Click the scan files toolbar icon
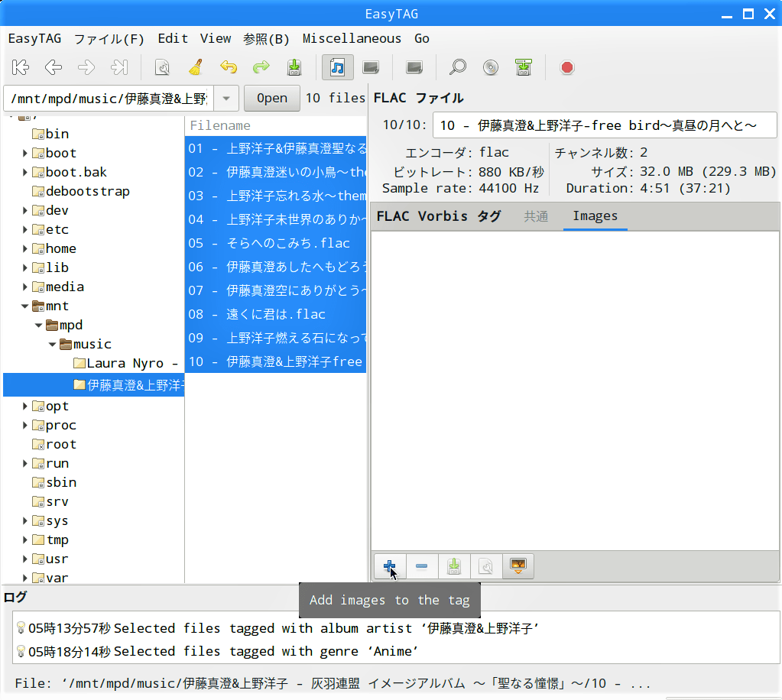 pos(162,67)
